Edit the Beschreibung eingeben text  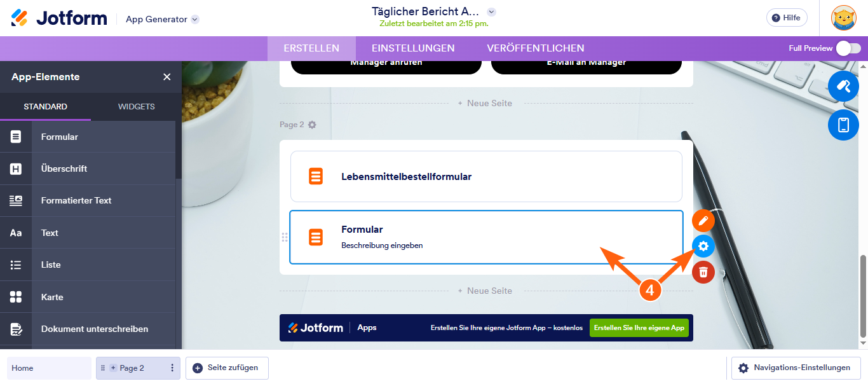(382, 245)
